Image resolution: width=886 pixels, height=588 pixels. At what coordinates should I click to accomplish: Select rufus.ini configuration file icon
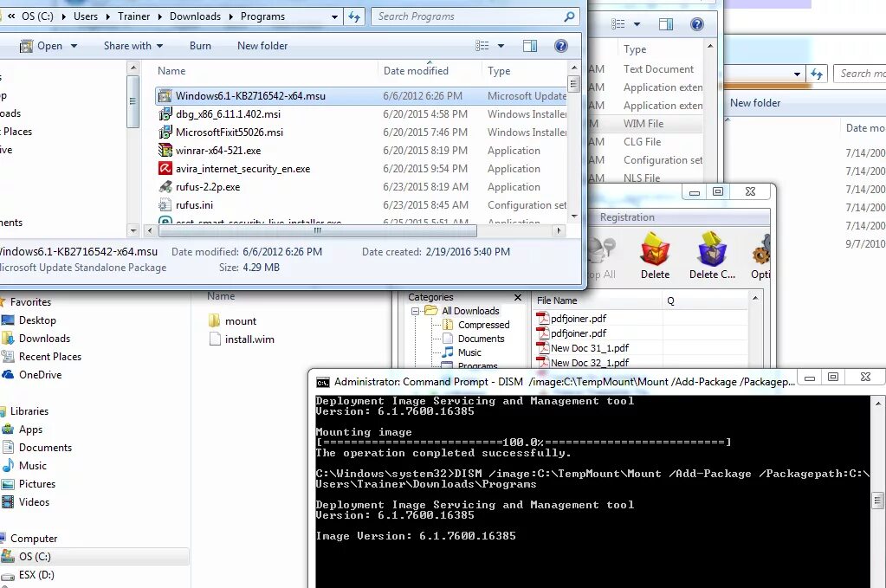165,204
